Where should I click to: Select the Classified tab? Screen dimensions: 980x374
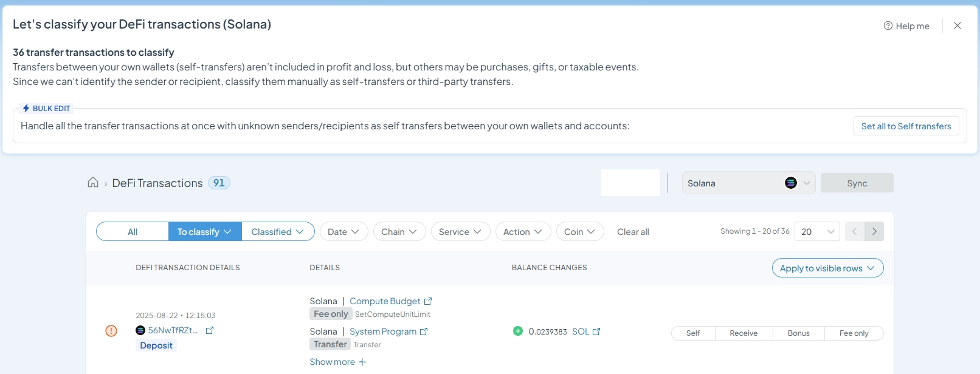278,231
